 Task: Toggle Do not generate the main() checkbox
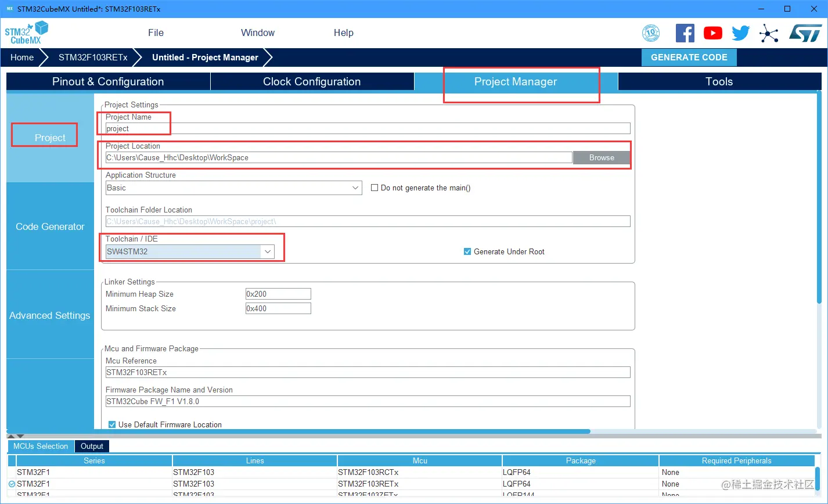[x=375, y=188]
